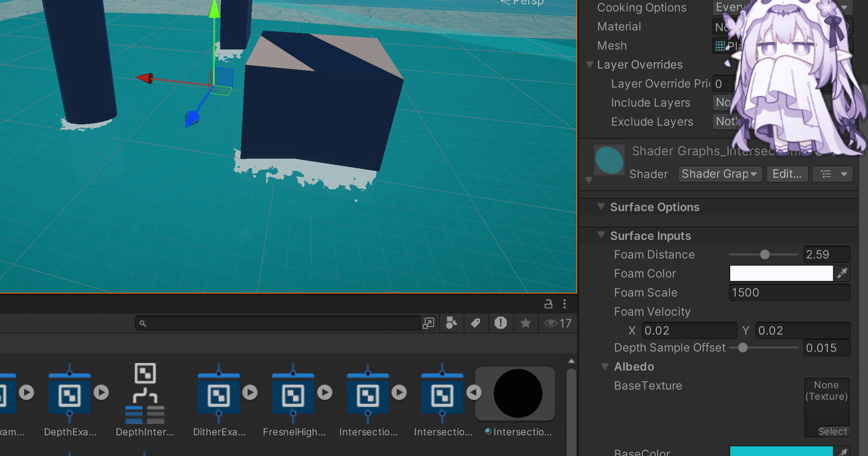868x456 pixels.
Task: Click the Project panel lock icon
Action: coord(548,304)
